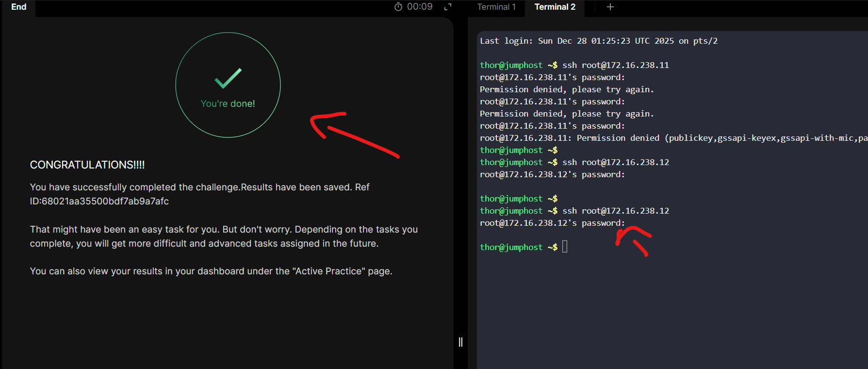Click the CONGRATULATIONS heading

87,165
